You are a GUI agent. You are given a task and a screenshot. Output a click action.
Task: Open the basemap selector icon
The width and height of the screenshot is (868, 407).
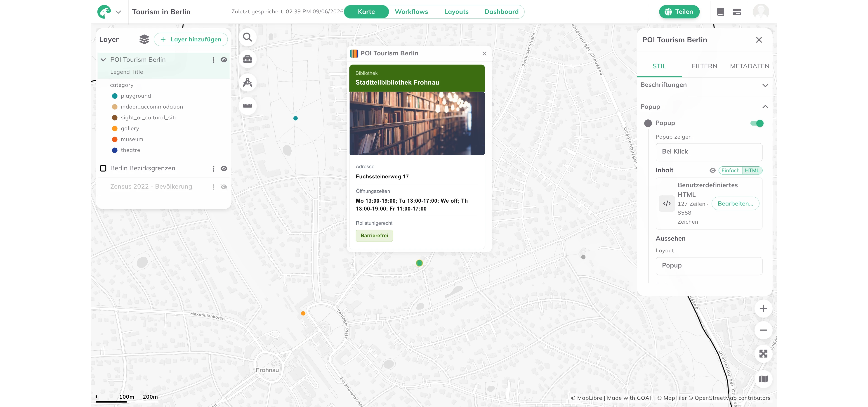click(763, 379)
